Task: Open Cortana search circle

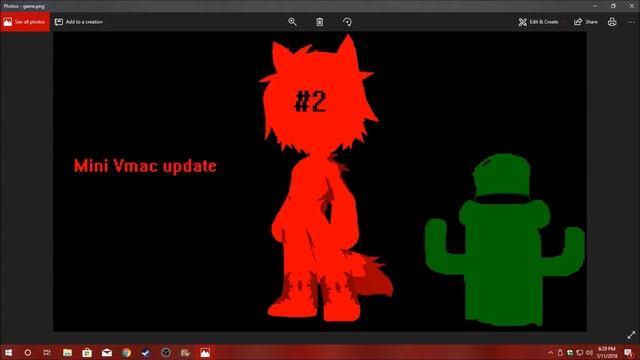Action: 28,352
